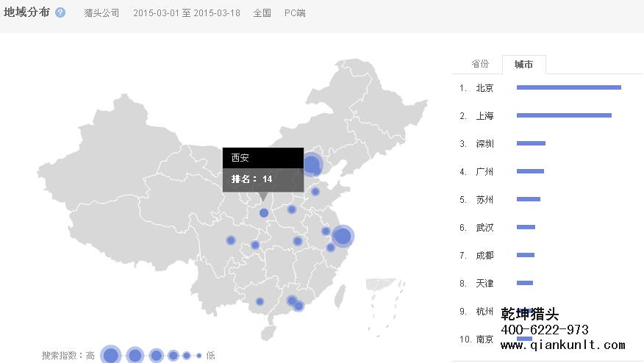
Task: Click the largest circle in the legend
Action: click(111, 356)
